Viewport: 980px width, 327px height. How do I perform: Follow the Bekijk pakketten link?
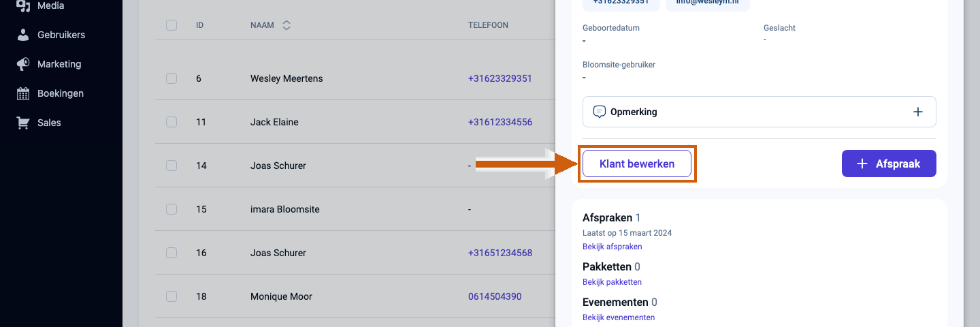[612, 282]
